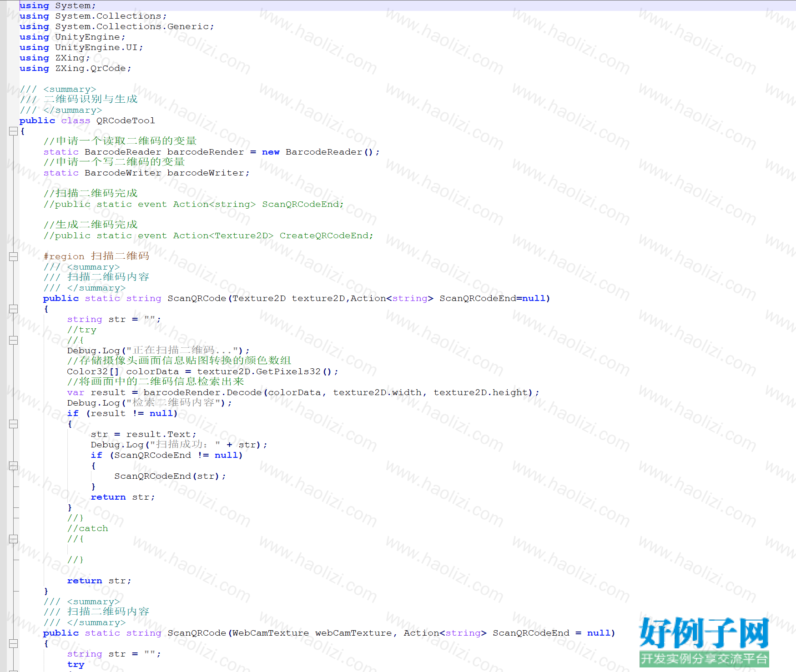Click the line 'using System;'

coord(58,5)
